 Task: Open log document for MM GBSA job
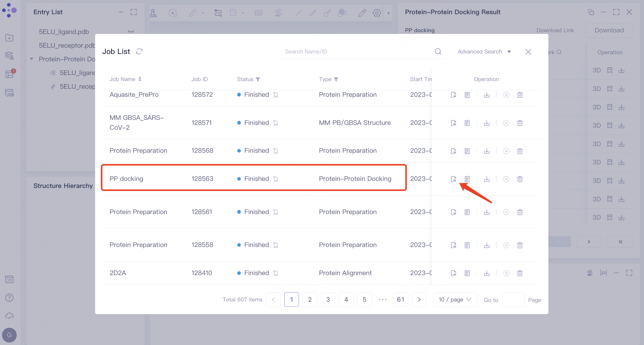tap(467, 123)
